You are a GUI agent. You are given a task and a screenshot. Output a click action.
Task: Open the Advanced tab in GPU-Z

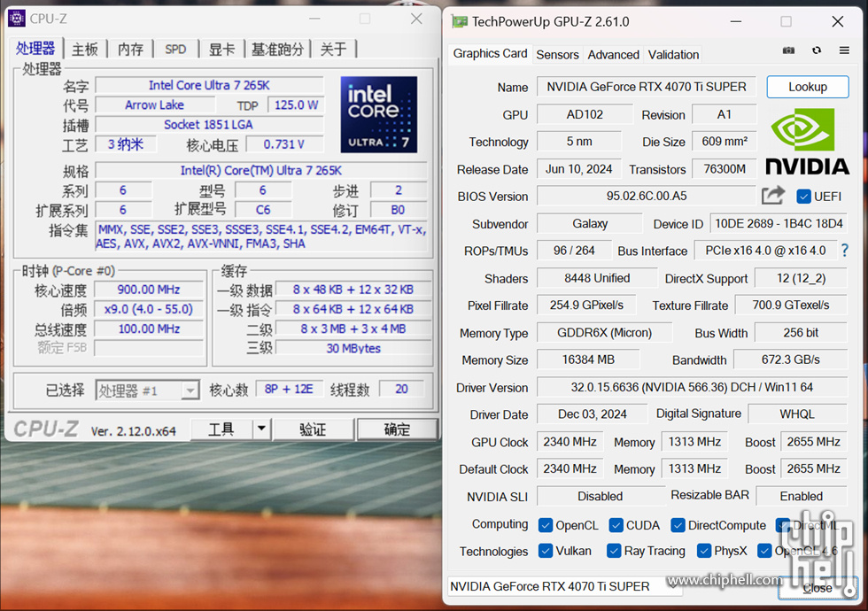tap(613, 54)
